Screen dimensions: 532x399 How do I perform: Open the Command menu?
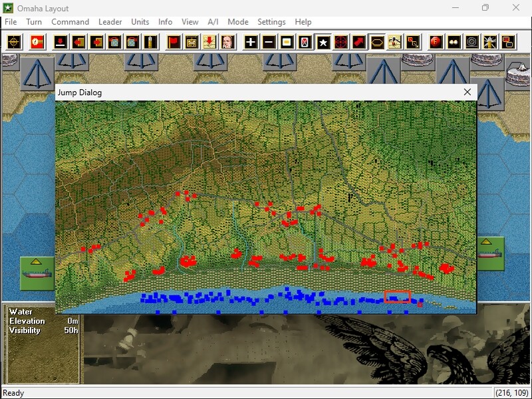70,22
